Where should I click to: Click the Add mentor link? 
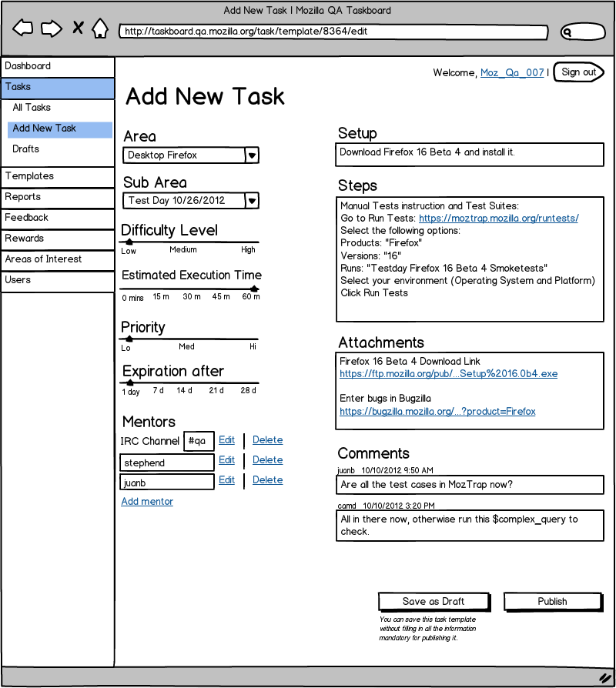147,502
